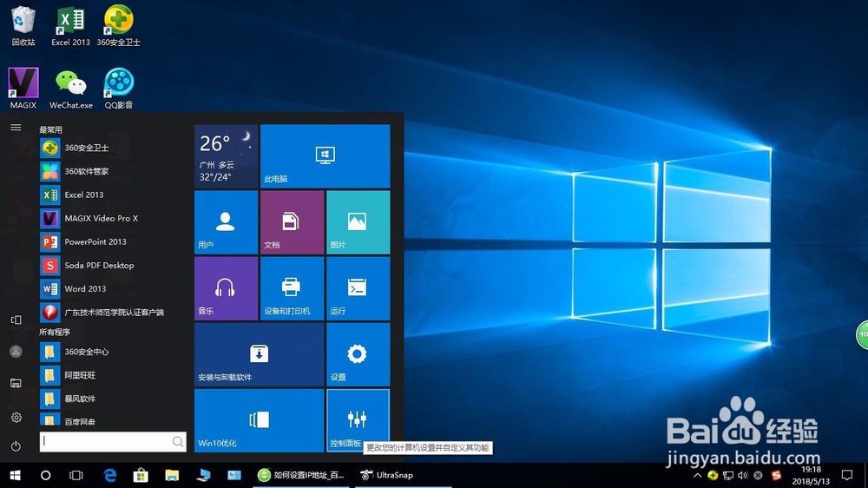Open the 设备和打印机 tile

point(293,288)
